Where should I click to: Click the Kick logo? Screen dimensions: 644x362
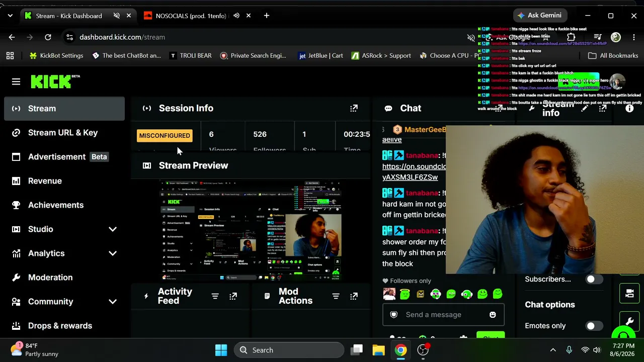click(x=55, y=81)
